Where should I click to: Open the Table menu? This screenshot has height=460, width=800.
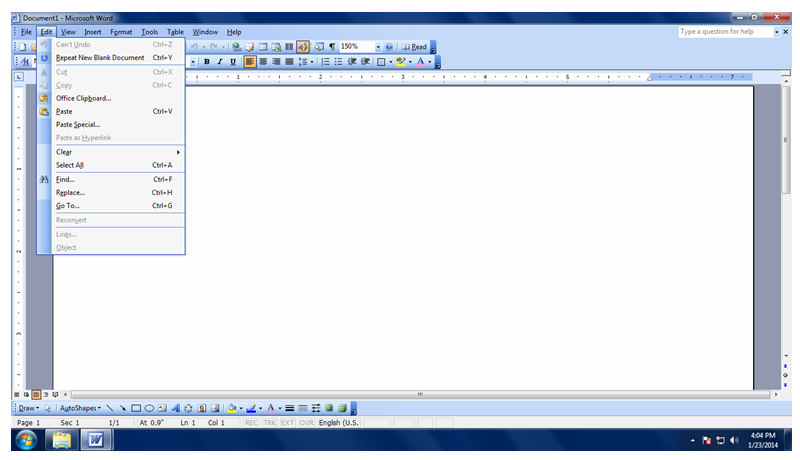pyautogui.click(x=175, y=32)
